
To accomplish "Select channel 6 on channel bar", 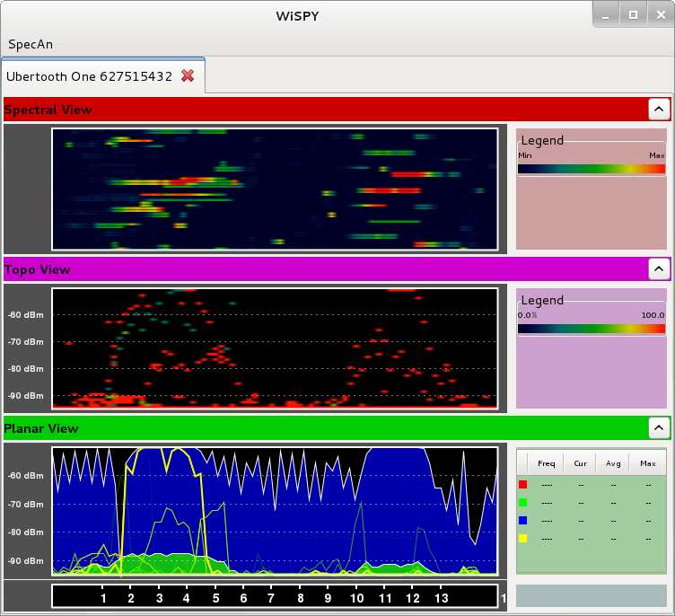I will (x=243, y=598).
